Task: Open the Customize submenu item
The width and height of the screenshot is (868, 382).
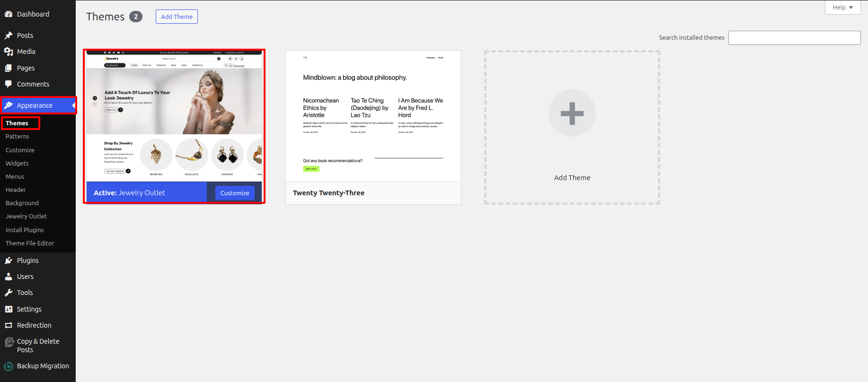Action: [20, 150]
